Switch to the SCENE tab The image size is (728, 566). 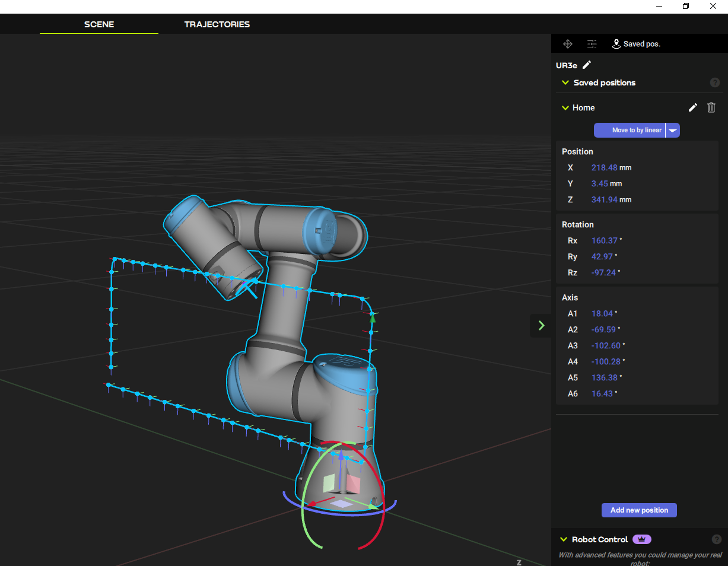[x=98, y=24]
